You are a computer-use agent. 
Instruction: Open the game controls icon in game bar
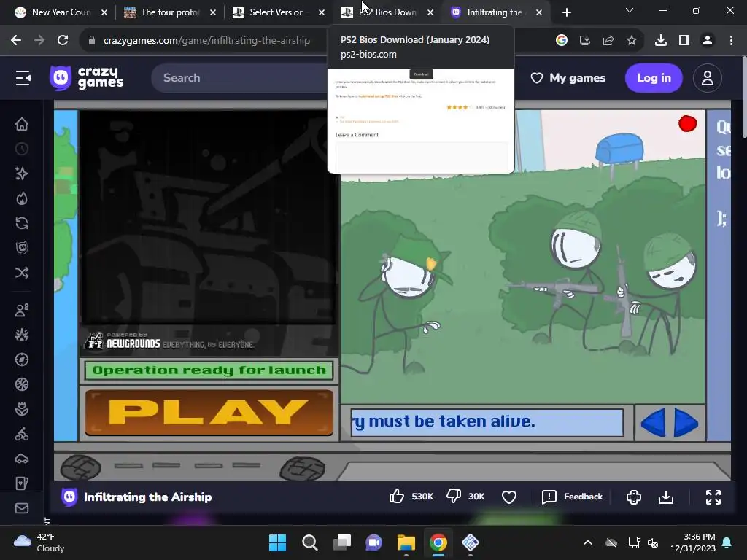(634, 497)
